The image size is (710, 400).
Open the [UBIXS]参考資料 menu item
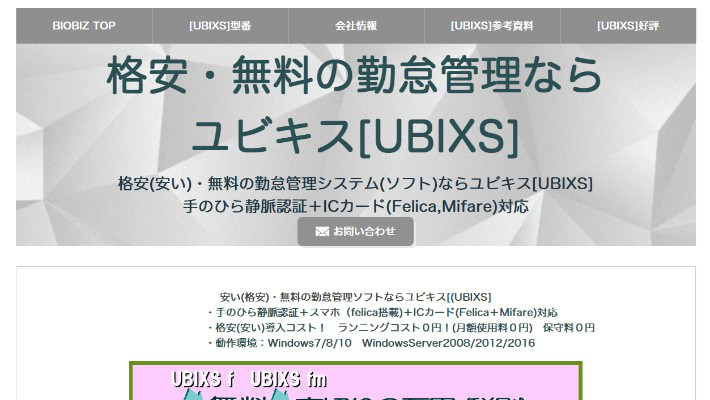(x=492, y=26)
